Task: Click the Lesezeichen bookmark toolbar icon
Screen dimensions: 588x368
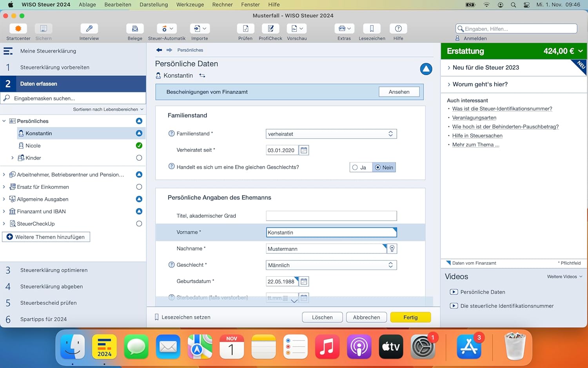Action: pyautogui.click(x=372, y=29)
